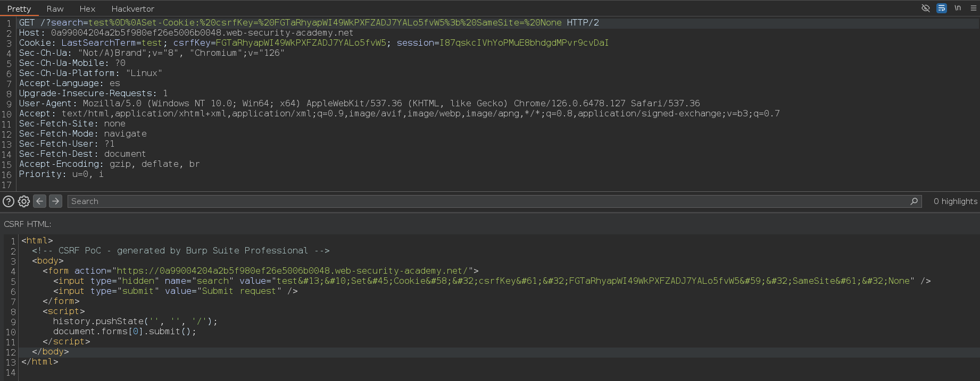Image resolution: width=980 pixels, height=381 pixels.
Task: Open the message editor hamburger menu
Action: [974, 8]
